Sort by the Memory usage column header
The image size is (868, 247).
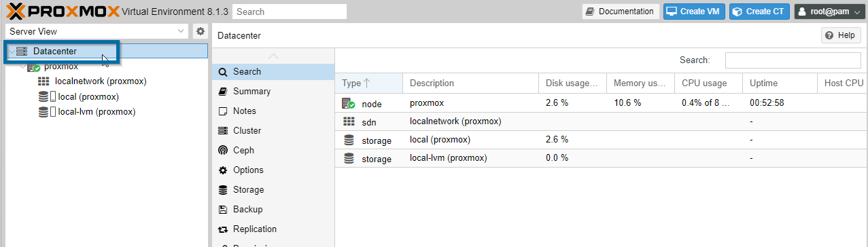tap(640, 83)
